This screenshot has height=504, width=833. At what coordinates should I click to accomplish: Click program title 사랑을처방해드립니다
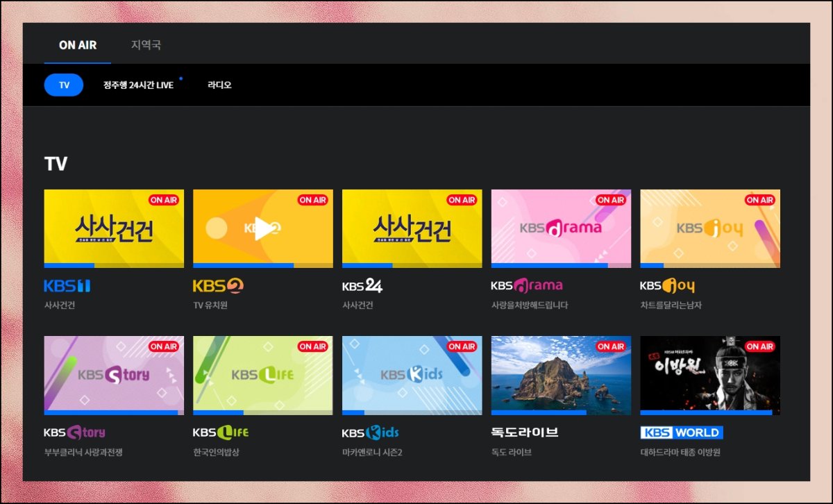point(530,305)
